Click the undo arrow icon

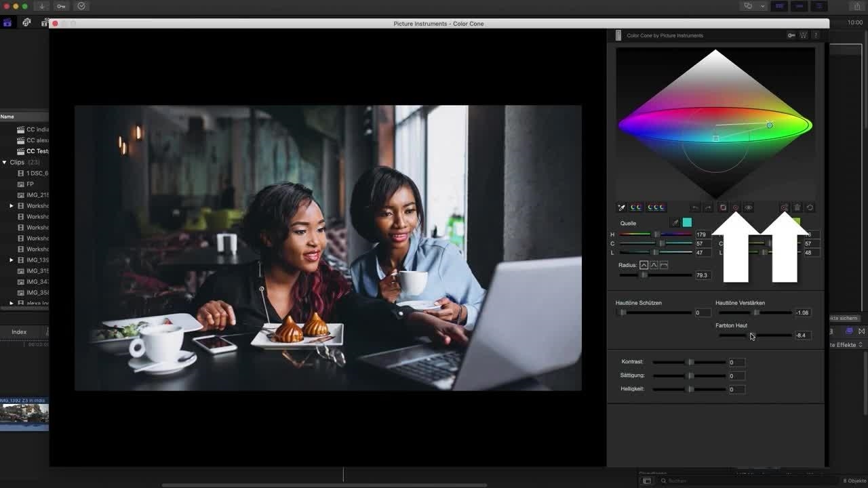click(695, 207)
